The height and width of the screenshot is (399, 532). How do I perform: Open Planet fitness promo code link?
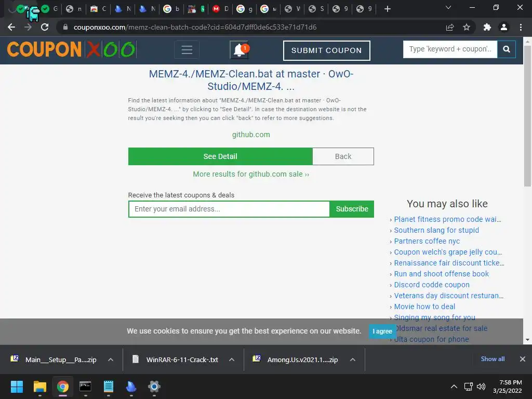pos(447,219)
